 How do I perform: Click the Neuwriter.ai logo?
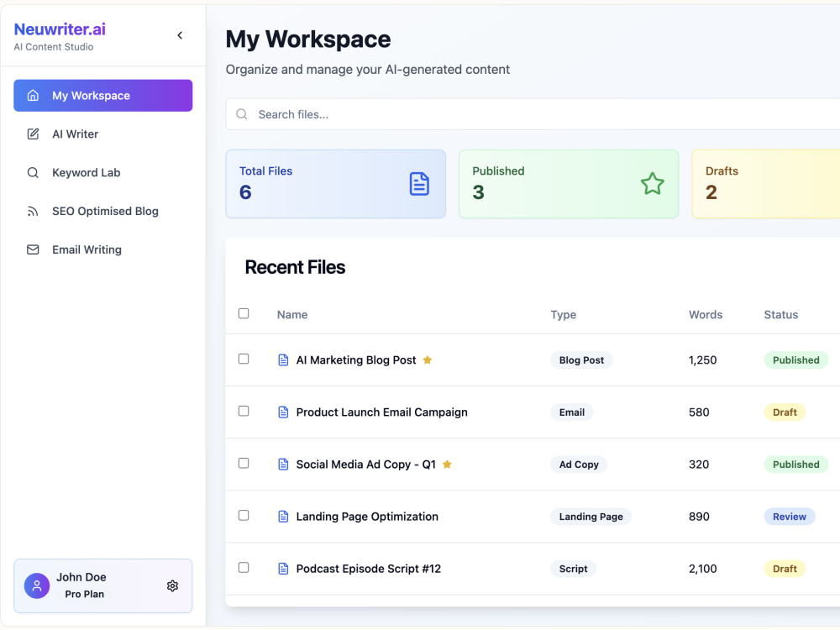pyautogui.click(x=60, y=29)
